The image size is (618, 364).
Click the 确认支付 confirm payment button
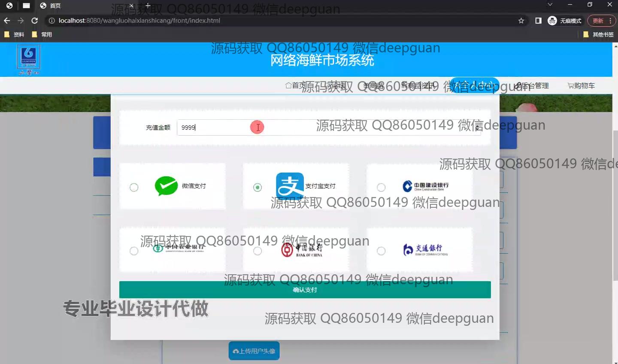(305, 290)
